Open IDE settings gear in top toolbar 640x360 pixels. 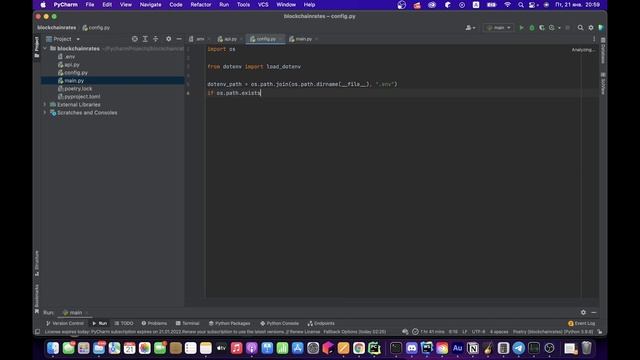coord(591,28)
